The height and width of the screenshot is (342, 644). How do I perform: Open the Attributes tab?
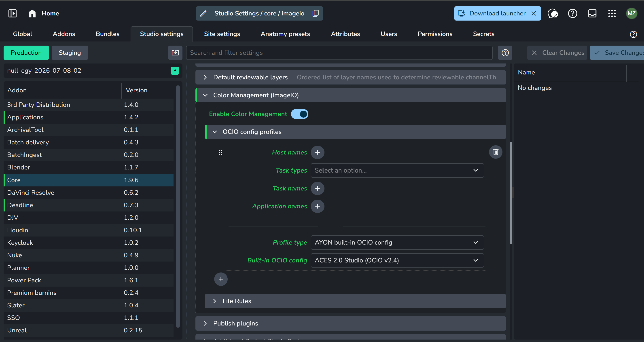point(345,34)
